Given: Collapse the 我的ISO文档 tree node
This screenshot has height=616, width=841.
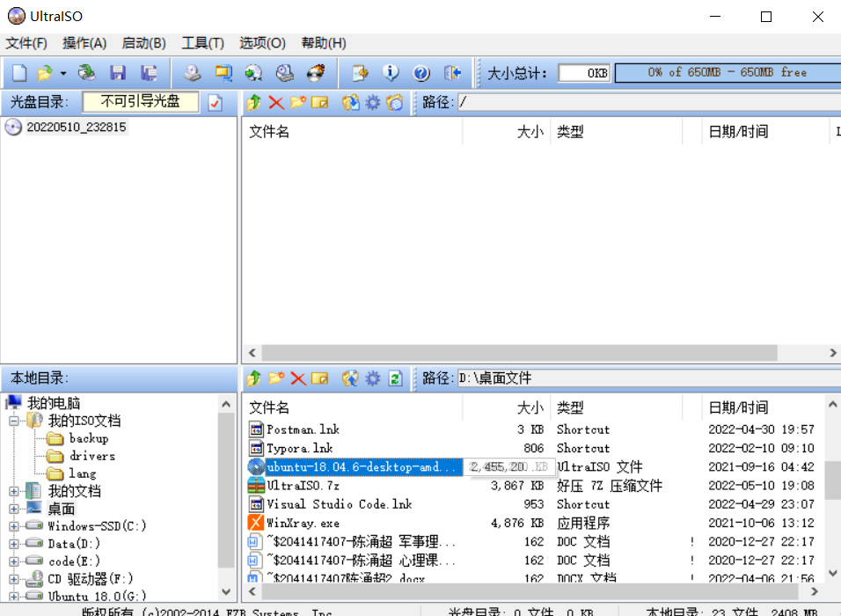Looking at the screenshot, I should pos(14,421).
